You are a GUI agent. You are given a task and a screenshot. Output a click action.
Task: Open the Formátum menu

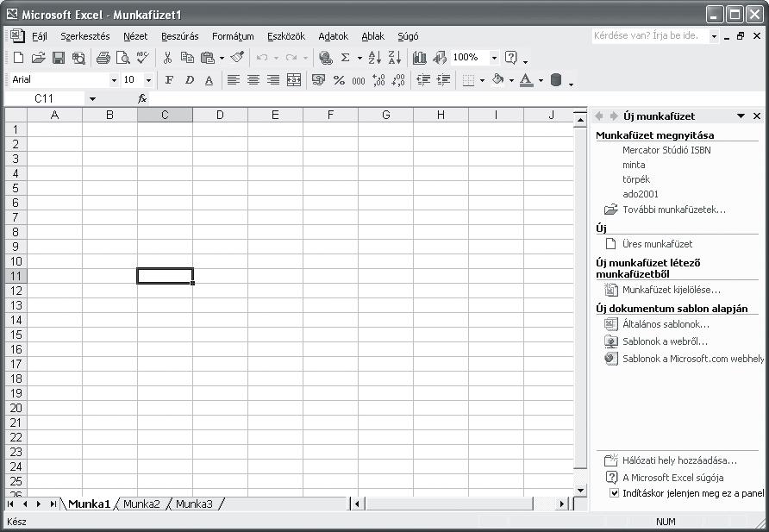[x=233, y=36]
